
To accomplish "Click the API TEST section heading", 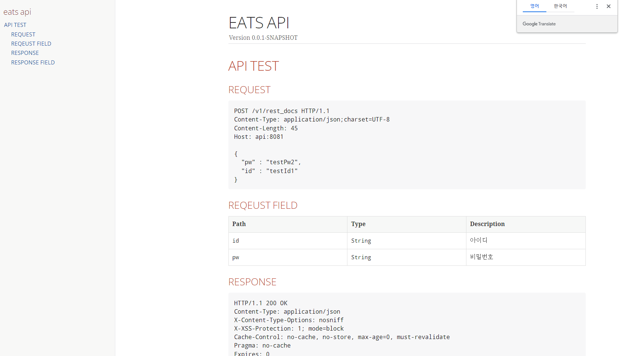I will (x=253, y=66).
